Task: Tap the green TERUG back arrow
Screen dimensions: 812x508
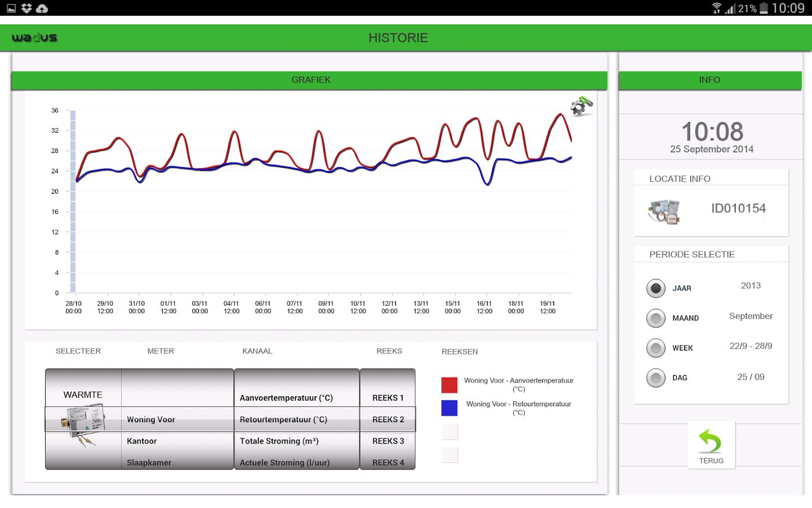Action: click(710, 441)
